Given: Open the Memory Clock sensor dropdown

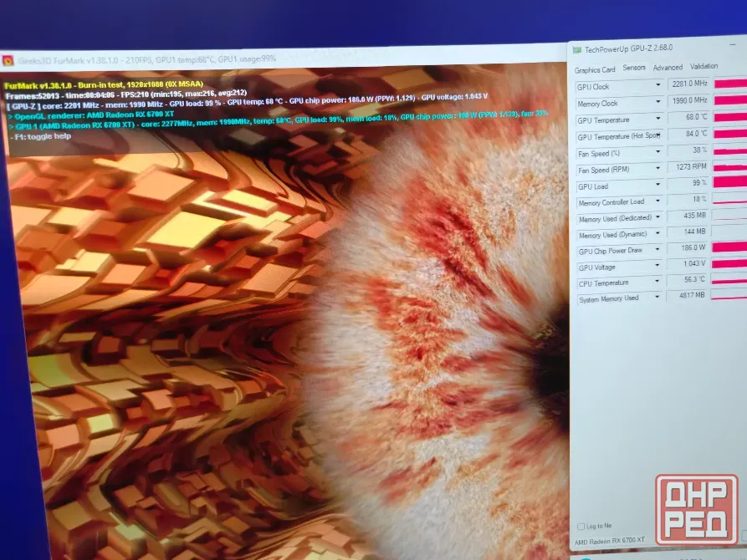Looking at the screenshot, I should point(658,101).
